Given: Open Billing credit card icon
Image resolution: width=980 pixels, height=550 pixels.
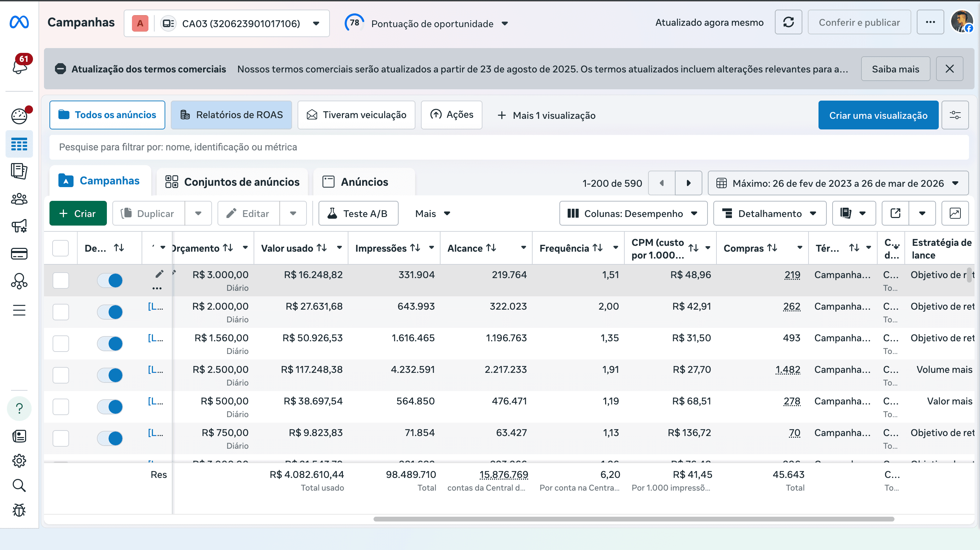Looking at the screenshot, I should pos(19,253).
